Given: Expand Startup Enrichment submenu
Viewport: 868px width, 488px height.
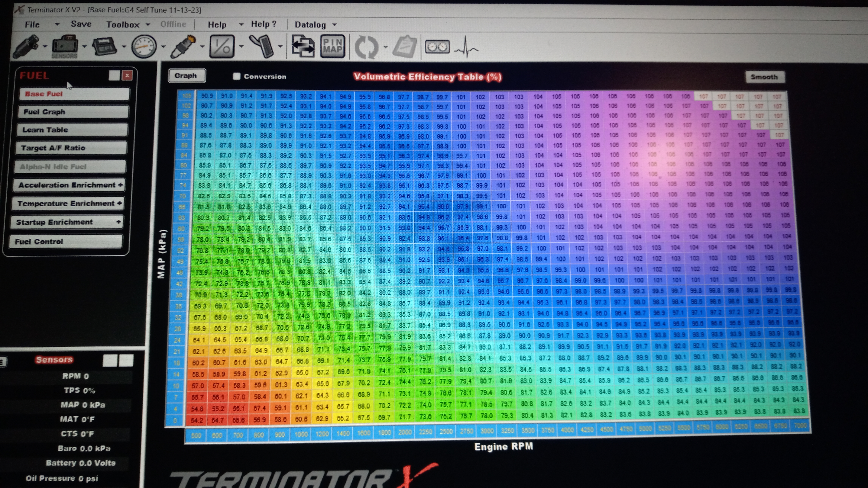Looking at the screenshot, I should (118, 222).
